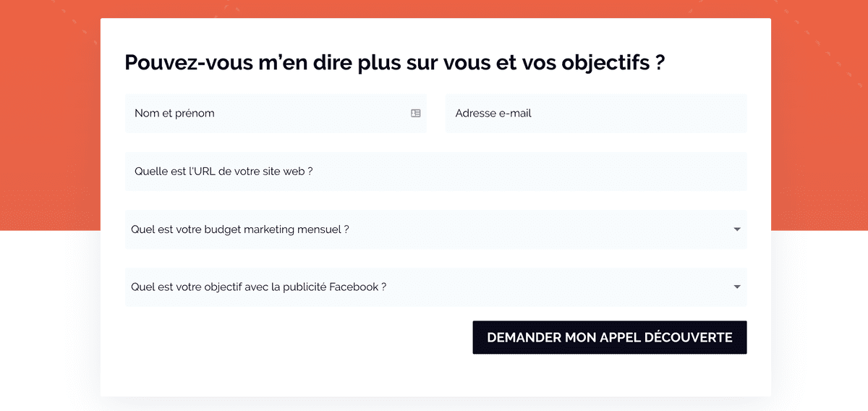This screenshot has height=411, width=868.
Task: Expand budget choices via right-side arrow
Action: click(737, 229)
